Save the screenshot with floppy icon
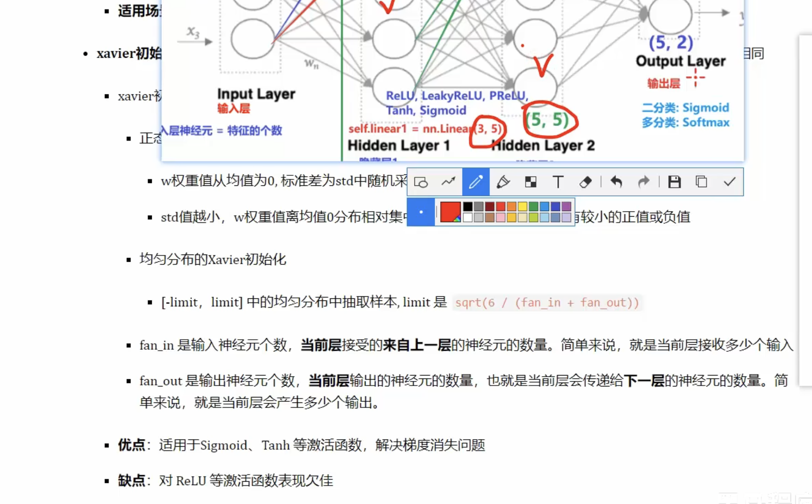 point(674,182)
